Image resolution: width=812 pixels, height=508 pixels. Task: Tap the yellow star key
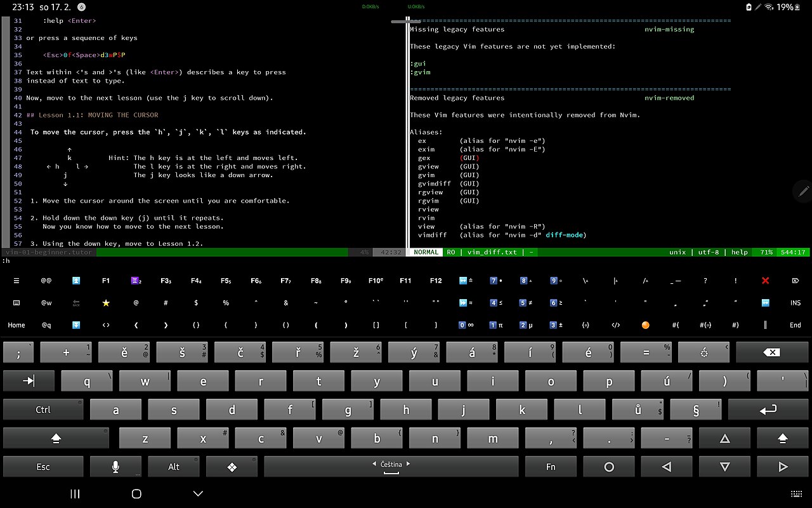point(106,303)
